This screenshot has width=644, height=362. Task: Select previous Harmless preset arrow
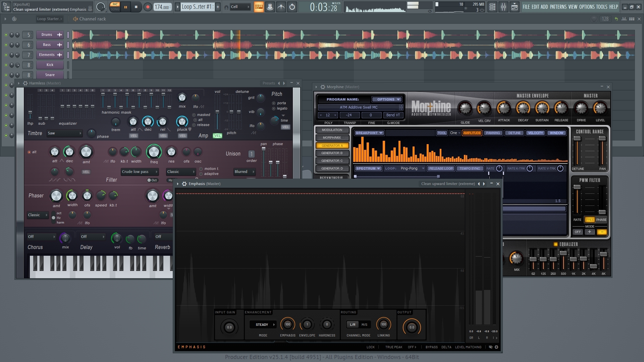pos(278,83)
